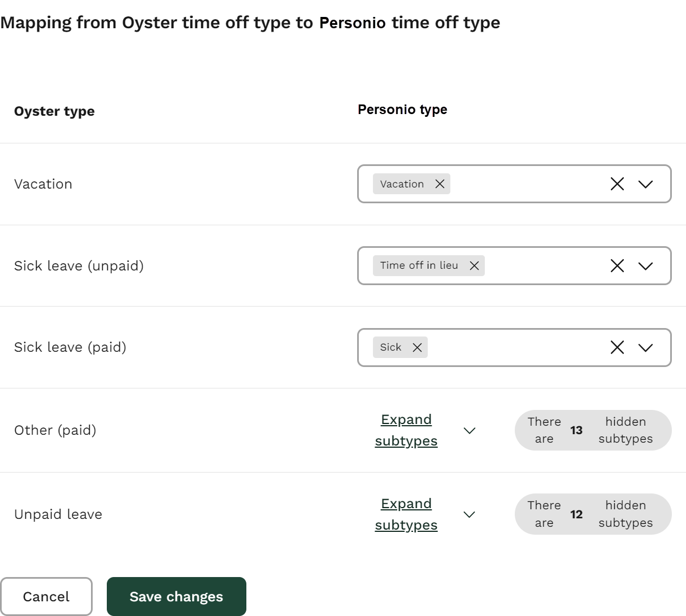Open the dropdown for Sick leave (unpaid)
Screen dimensions: 686x616
coord(648,265)
